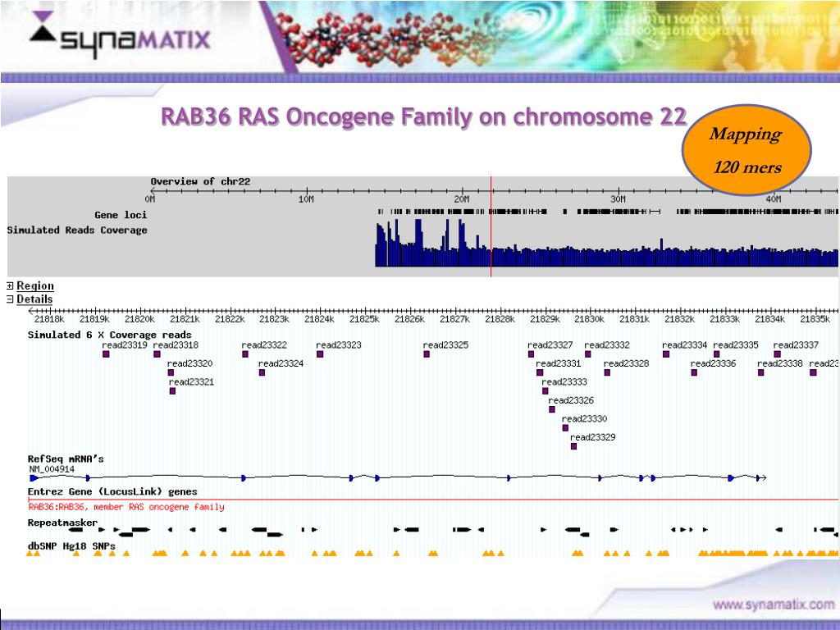This screenshot has width=840, height=630.
Task: Click the 21825k position on the detail ruler
Action: (x=365, y=319)
